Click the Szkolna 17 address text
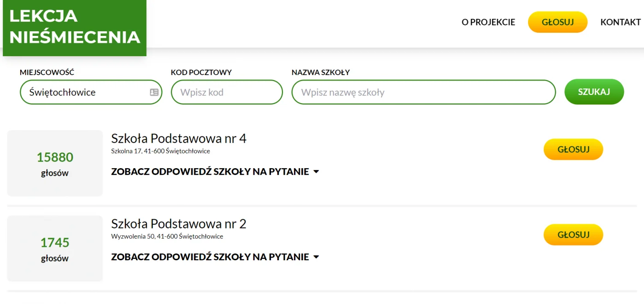Image resolution: width=644 pixels, height=304 pixels. 160,151
